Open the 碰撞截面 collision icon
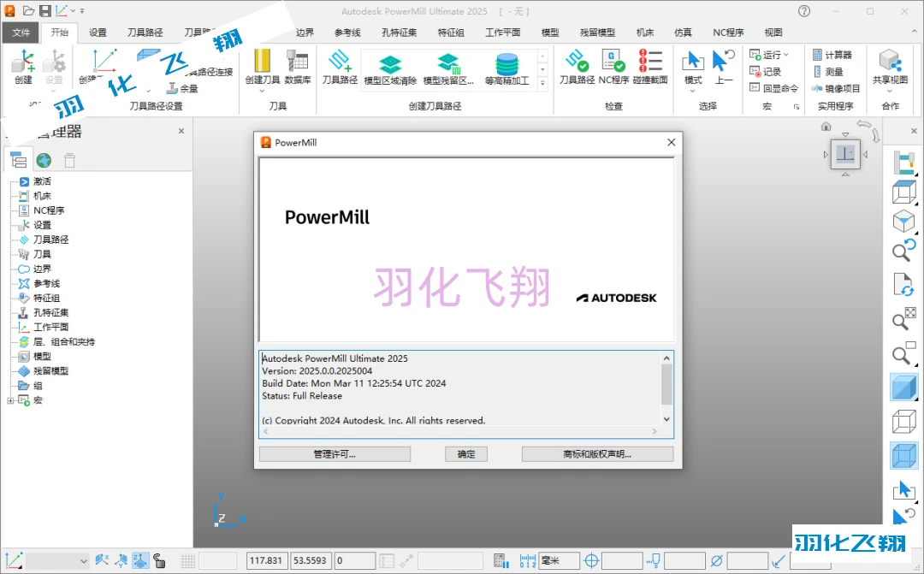The width and height of the screenshot is (924, 574). coord(650,61)
